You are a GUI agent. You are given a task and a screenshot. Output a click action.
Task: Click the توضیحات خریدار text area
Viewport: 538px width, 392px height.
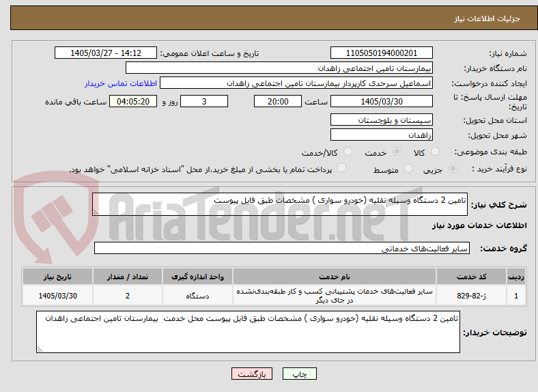[248, 332]
